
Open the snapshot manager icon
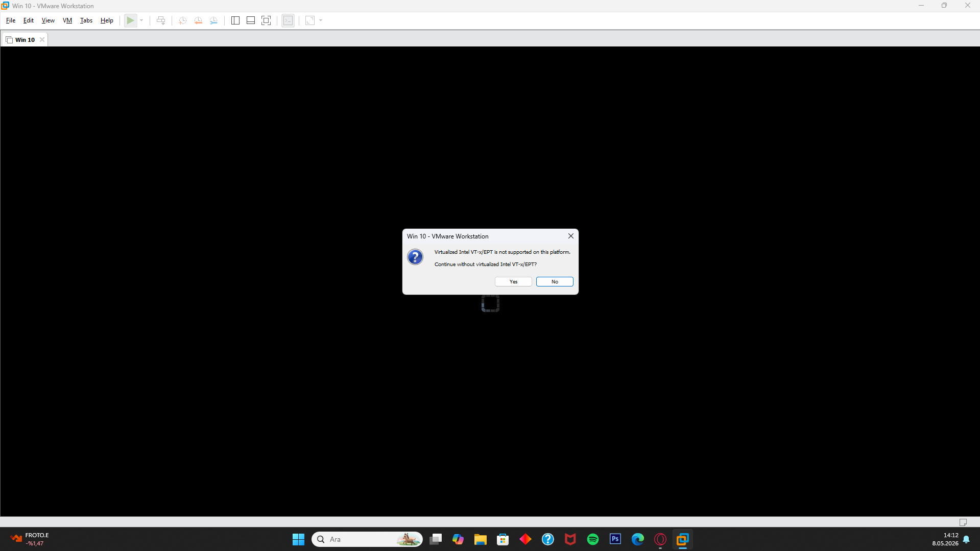213,20
